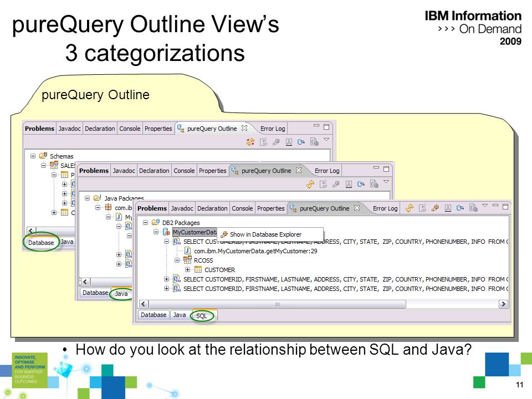The image size is (532, 399).
Task: Click document magnifier icon in Schemas window toolbar
Action: coord(314,142)
